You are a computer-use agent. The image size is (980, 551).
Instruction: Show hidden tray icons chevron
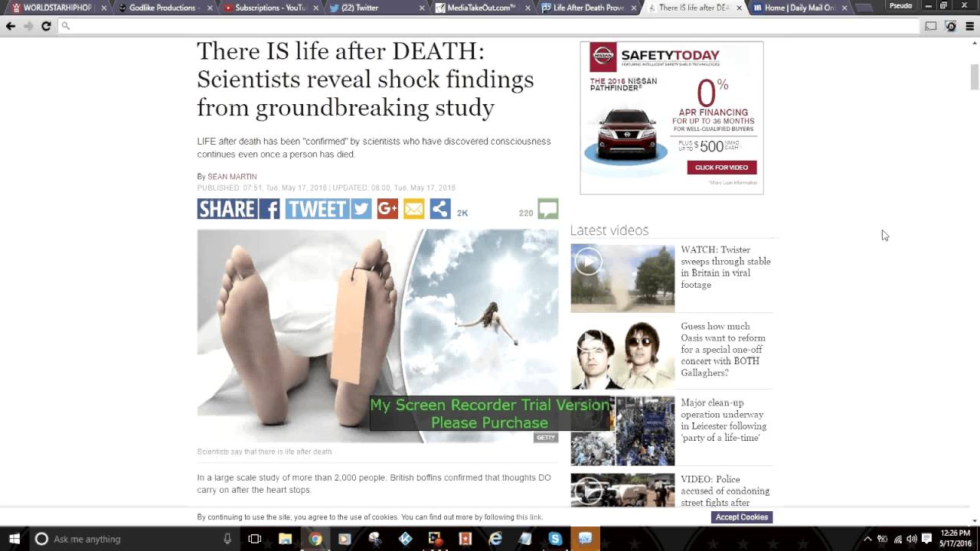point(867,539)
